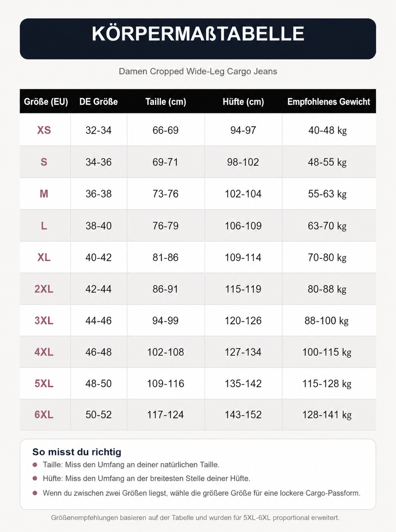Select the 38-40 DE size cell
The height and width of the screenshot is (532, 396).
click(x=98, y=226)
